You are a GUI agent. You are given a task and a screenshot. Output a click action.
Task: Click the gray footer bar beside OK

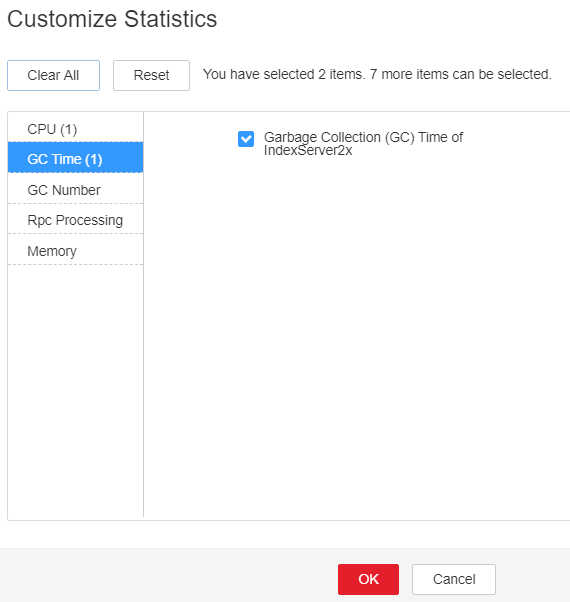point(169,576)
